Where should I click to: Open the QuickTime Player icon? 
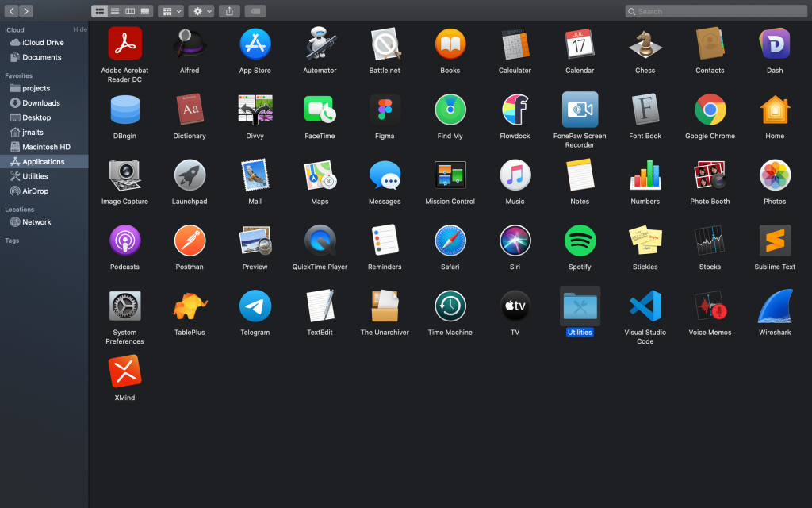coord(320,241)
